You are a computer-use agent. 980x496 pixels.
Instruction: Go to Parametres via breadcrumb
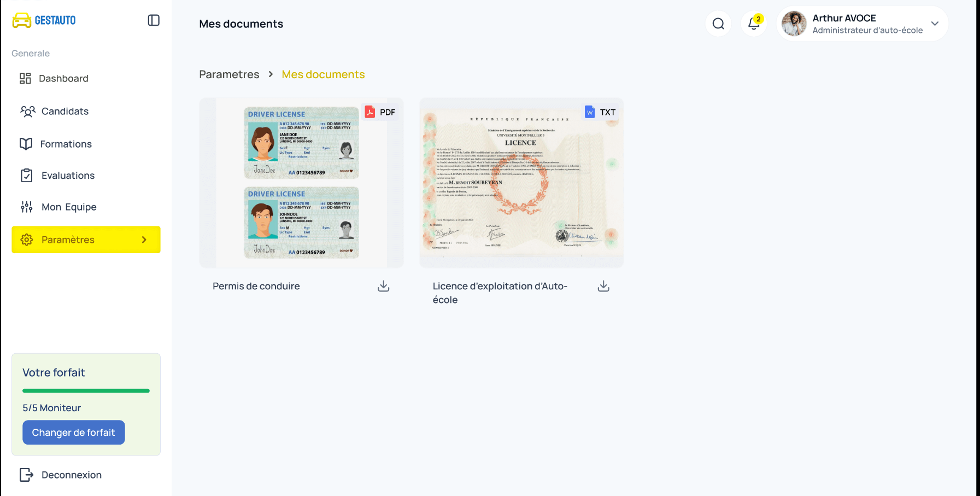tap(229, 74)
